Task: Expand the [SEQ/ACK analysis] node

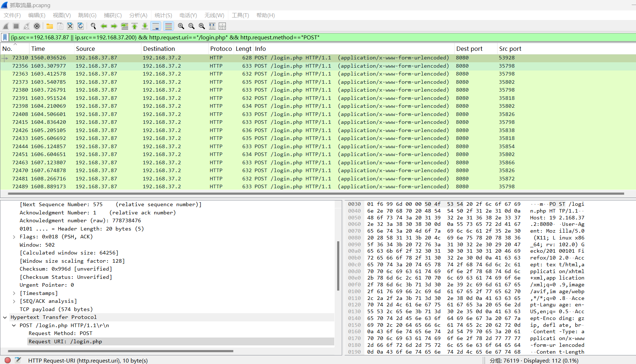Action: coord(14,301)
